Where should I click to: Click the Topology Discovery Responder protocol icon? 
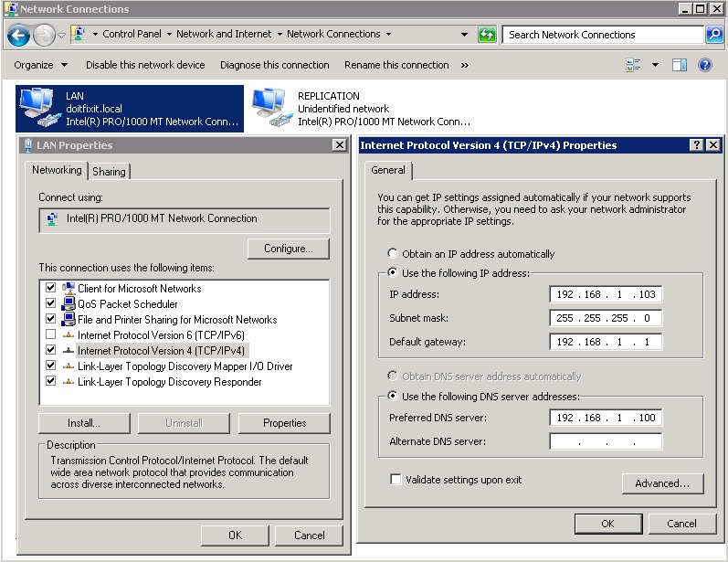coord(69,381)
